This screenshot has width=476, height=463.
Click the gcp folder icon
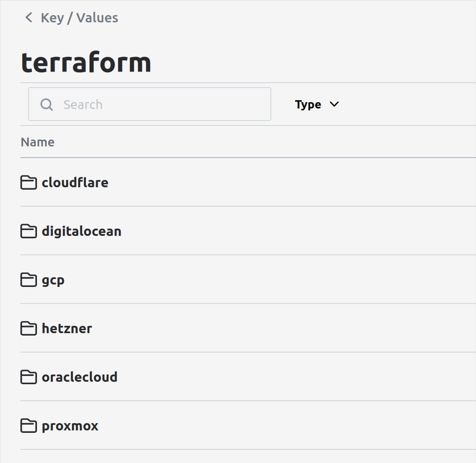coord(28,280)
